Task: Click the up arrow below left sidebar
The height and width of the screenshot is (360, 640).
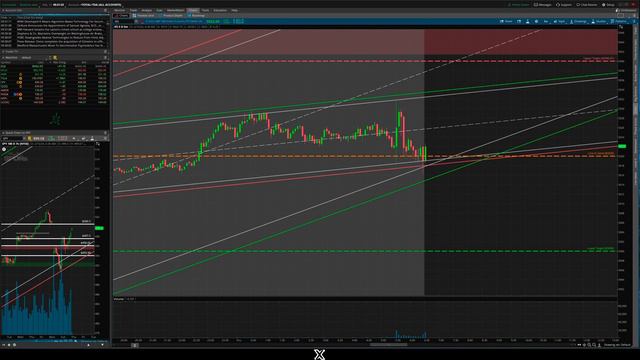Action: [x=89, y=345]
